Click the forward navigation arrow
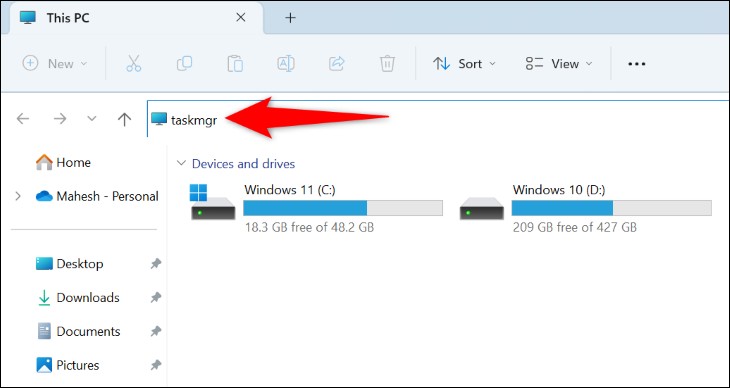Screen dimensions: 730x388 coord(60,119)
